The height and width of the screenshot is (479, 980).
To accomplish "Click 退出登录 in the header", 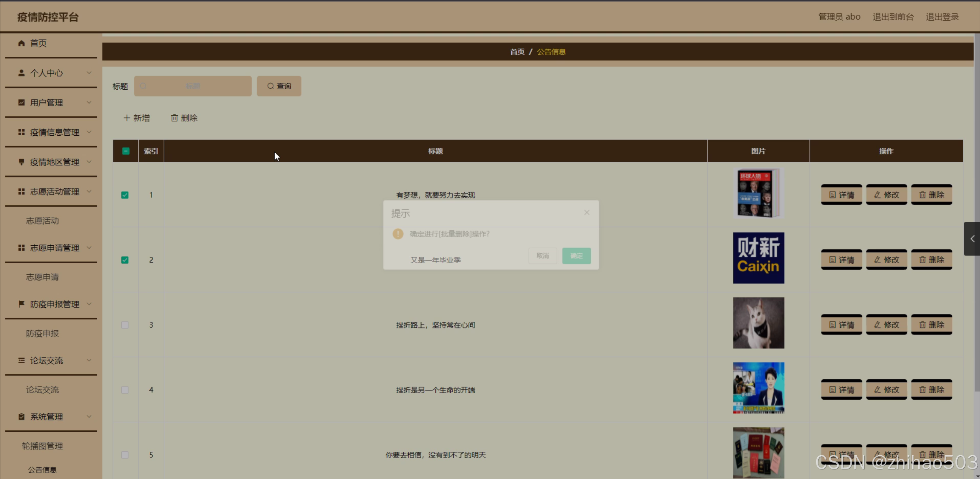I will [x=942, y=17].
